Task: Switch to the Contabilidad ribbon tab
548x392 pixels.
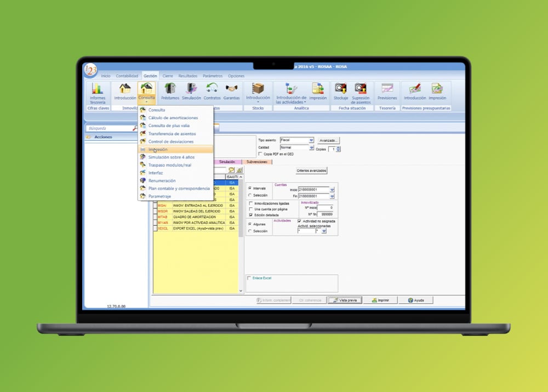Action: tap(127, 76)
